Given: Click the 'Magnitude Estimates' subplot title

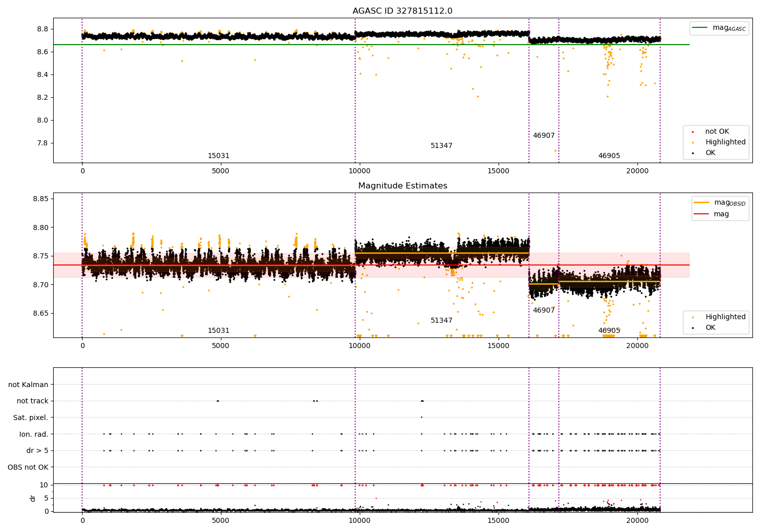Looking at the screenshot, I should [402, 186].
